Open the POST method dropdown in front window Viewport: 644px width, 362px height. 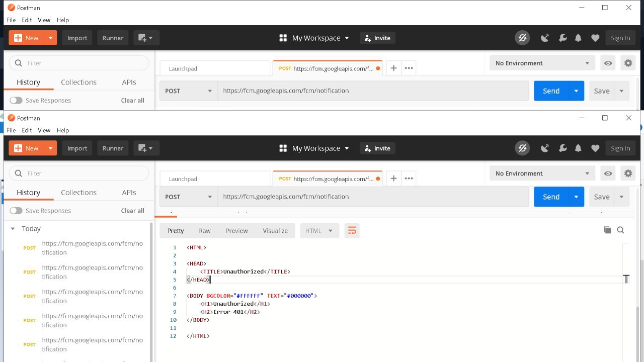[x=189, y=197]
